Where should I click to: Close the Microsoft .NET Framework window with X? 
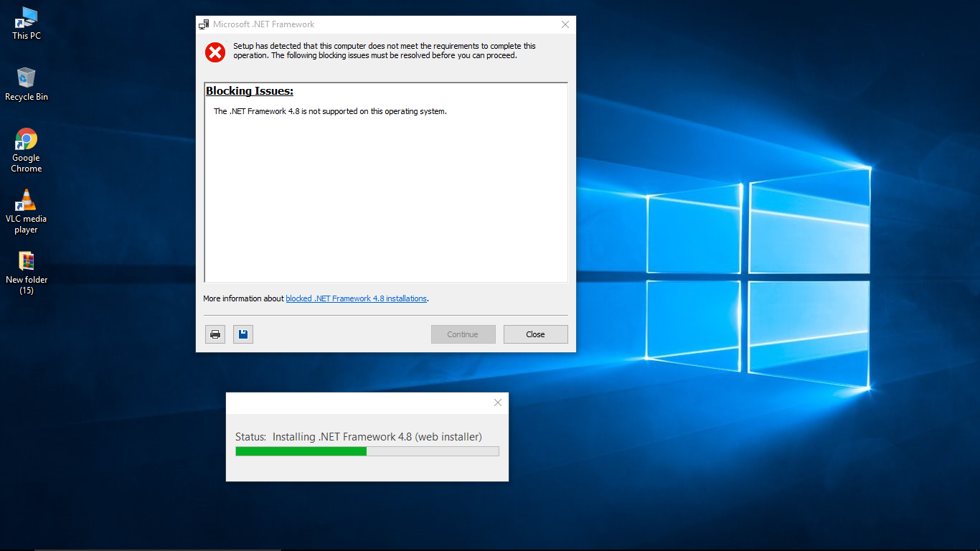(565, 24)
